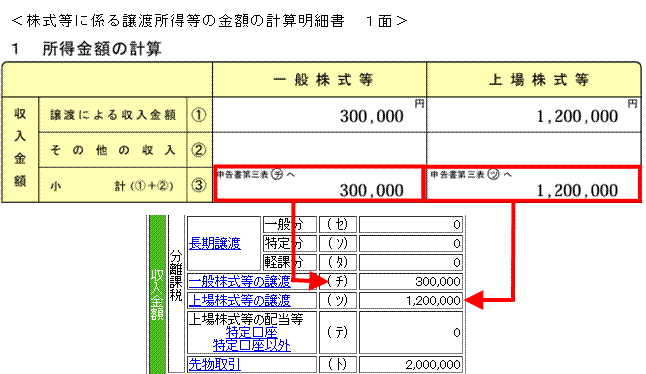The image size is (646, 374).
Task: Click the circled number ③ marker
Action: (x=199, y=185)
